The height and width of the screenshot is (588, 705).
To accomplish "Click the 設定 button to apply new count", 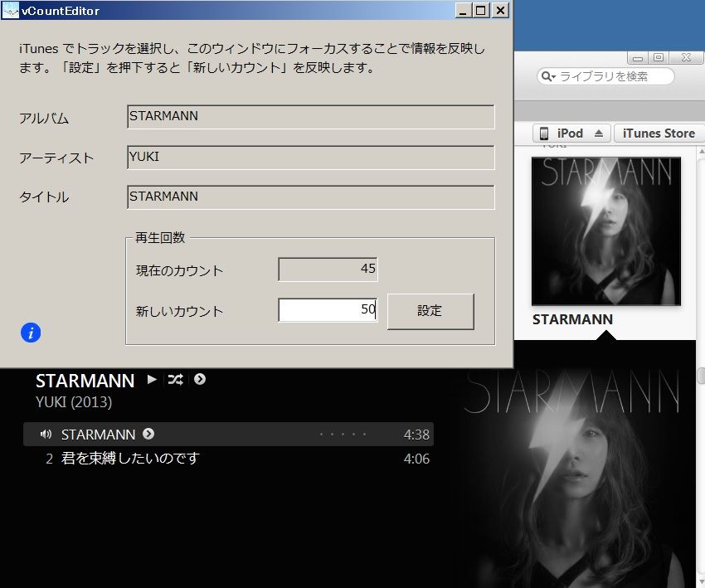I will click(430, 311).
